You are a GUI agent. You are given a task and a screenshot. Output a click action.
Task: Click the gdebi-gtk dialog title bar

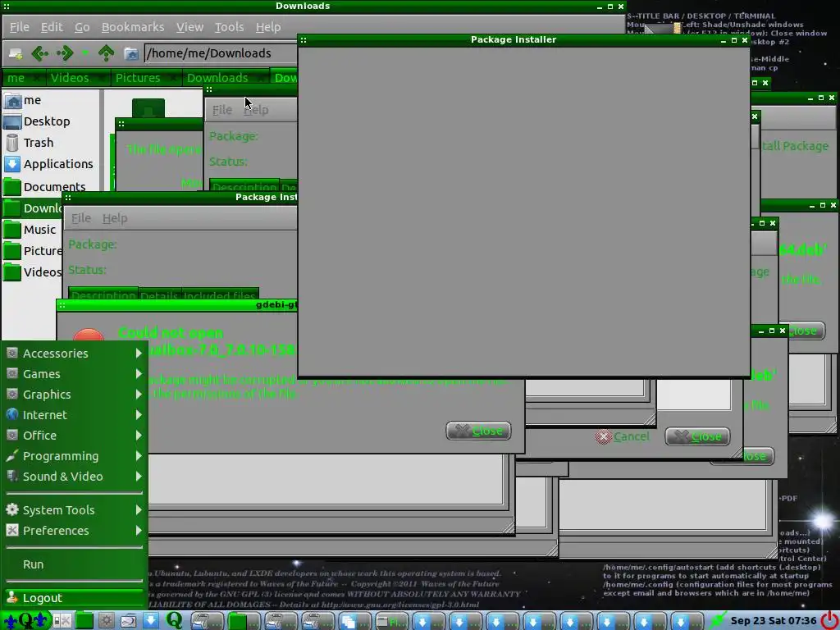click(x=177, y=305)
